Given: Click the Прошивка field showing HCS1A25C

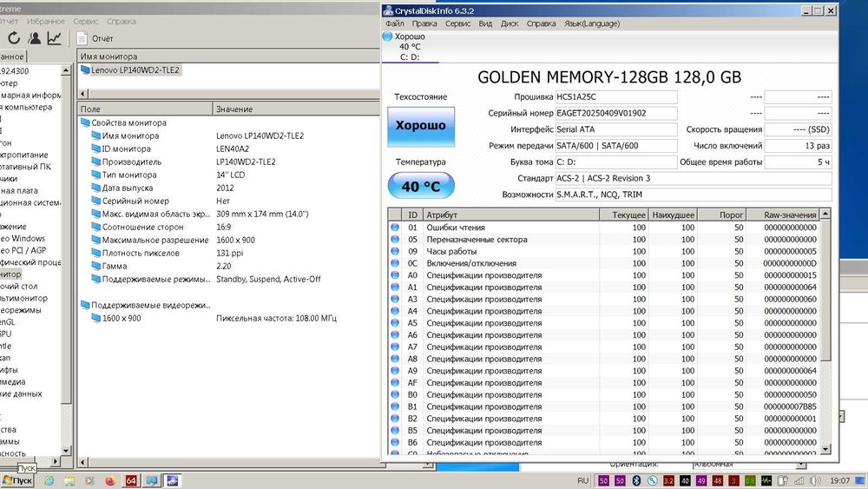Looking at the screenshot, I should pyautogui.click(x=615, y=97).
